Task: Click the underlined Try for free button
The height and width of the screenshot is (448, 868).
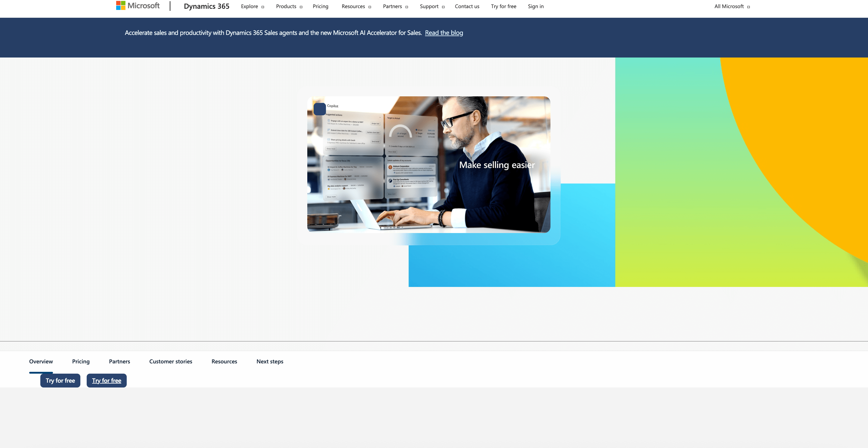Action: pyautogui.click(x=107, y=381)
